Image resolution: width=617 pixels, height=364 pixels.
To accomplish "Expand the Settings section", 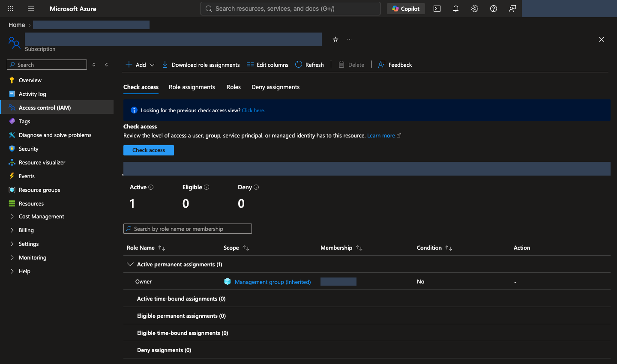I will point(12,244).
